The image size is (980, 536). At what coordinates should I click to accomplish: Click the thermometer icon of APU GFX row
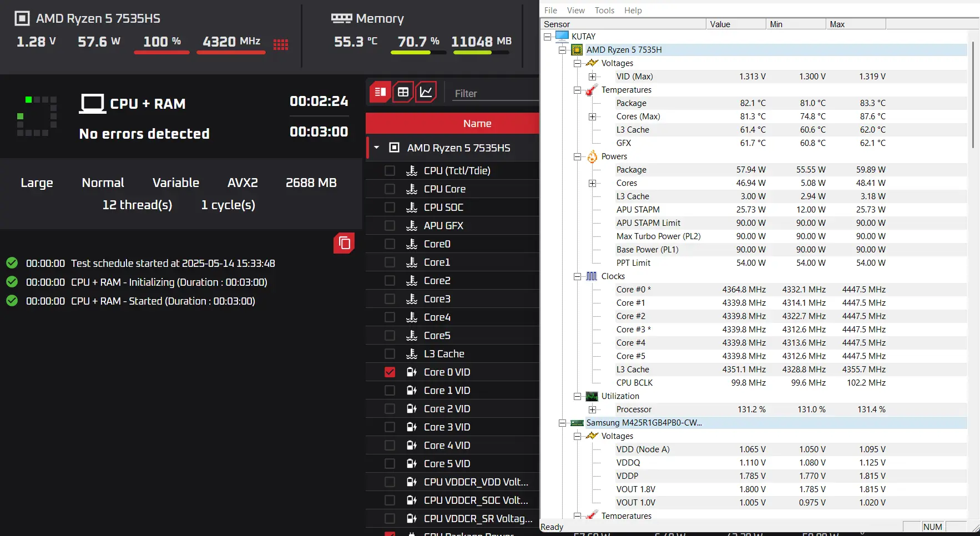[x=412, y=226]
